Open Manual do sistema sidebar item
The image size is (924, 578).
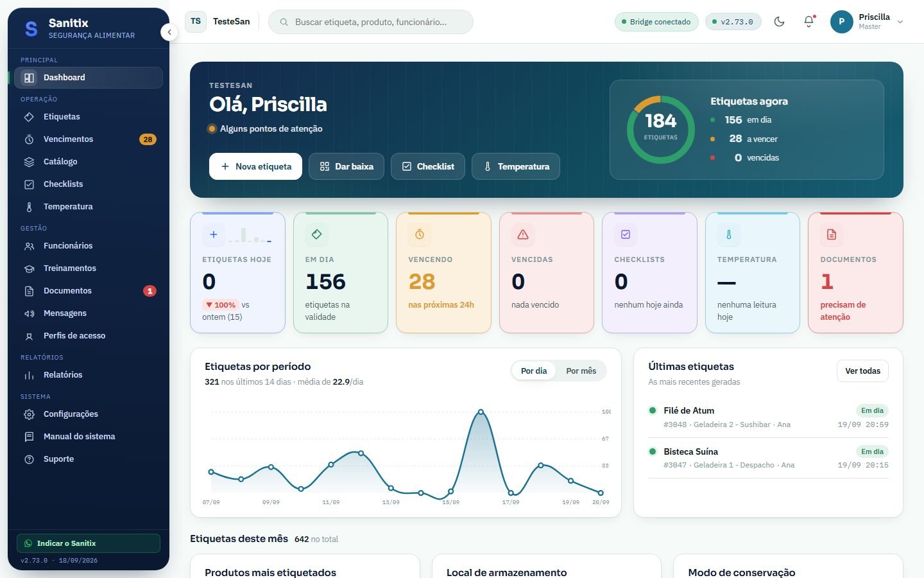pyautogui.click(x=89, y=437)
